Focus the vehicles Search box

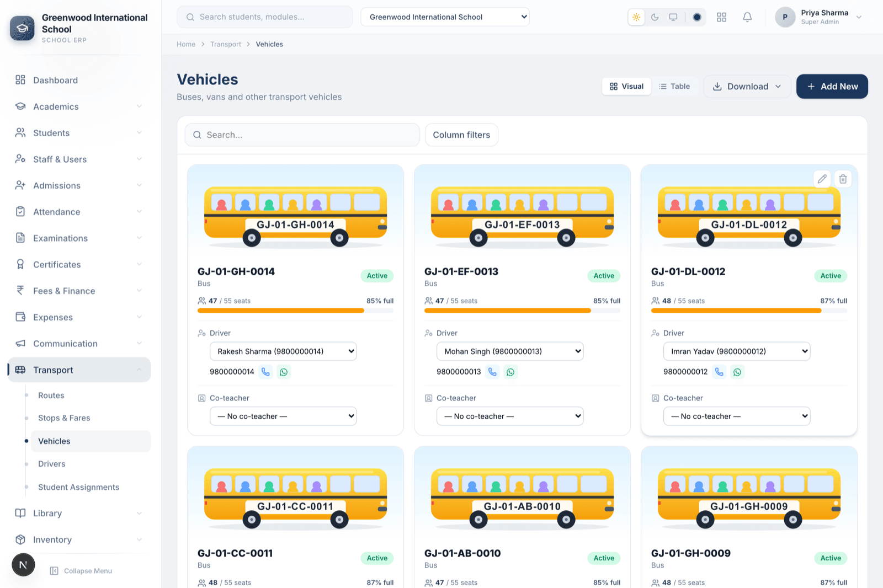pos(302,135)
